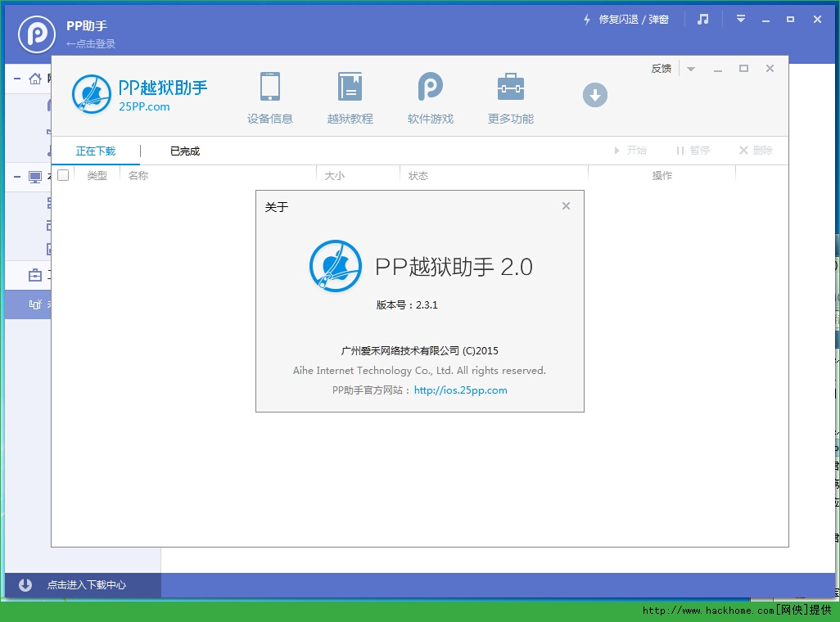The image size is (840, 622).
Task: Open the http://ios.25pp.com link
Action: (x=460, y=390)
